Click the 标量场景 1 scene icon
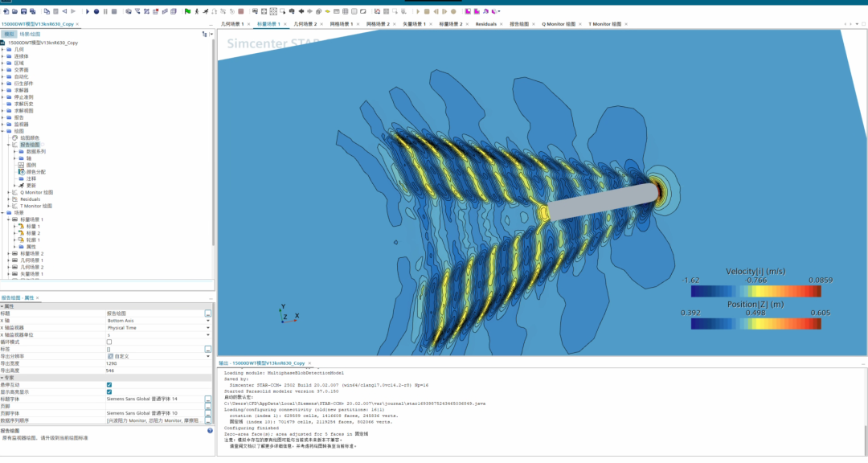868x463 pixels. pos(15,219)
